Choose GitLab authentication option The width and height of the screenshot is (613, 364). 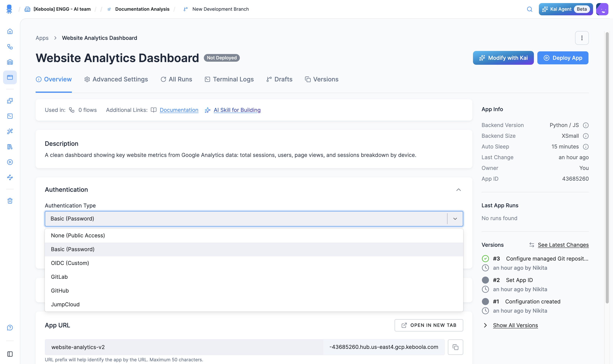[x=254, y=277]
